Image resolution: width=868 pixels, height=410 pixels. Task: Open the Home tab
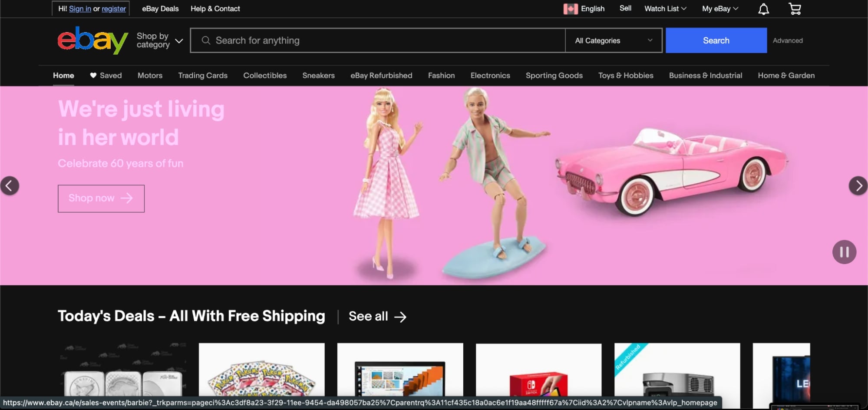63,76
